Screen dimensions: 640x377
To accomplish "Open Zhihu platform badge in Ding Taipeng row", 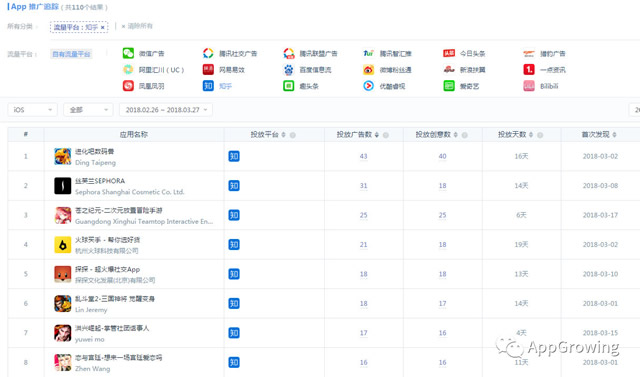I will 234,156.
